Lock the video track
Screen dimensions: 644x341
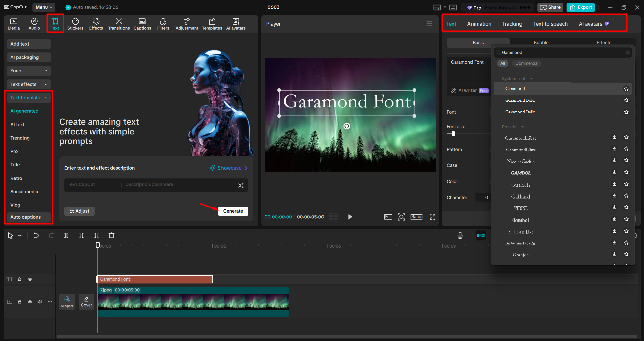20,302
